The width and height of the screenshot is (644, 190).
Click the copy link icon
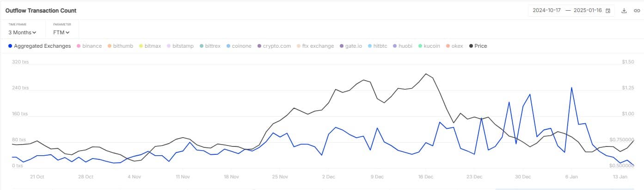coord(637,11)
